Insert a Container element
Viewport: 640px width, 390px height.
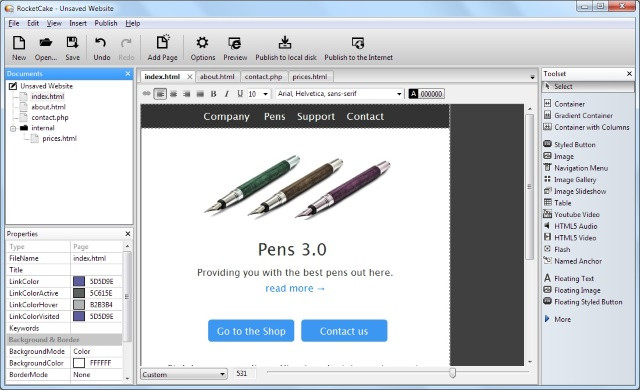(x=564, y=104)
